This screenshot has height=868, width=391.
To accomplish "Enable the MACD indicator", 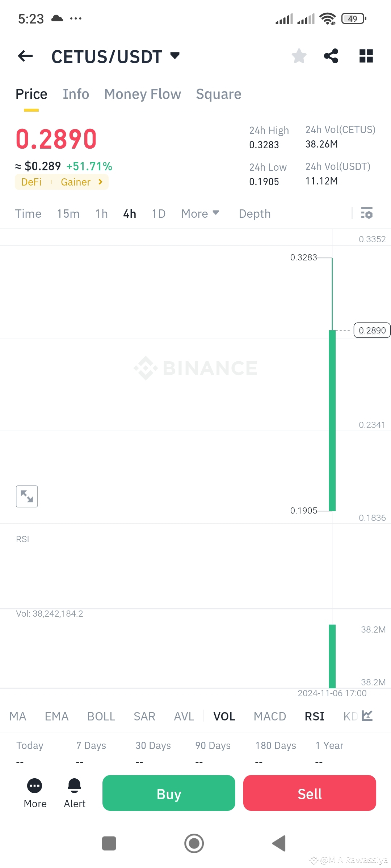I will [x=269, y=716].
